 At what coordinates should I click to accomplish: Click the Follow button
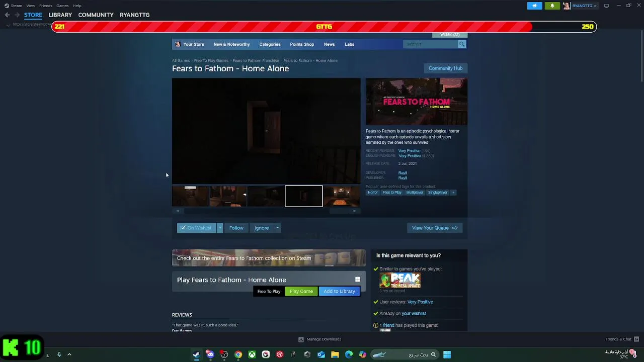tap(236, 228)
